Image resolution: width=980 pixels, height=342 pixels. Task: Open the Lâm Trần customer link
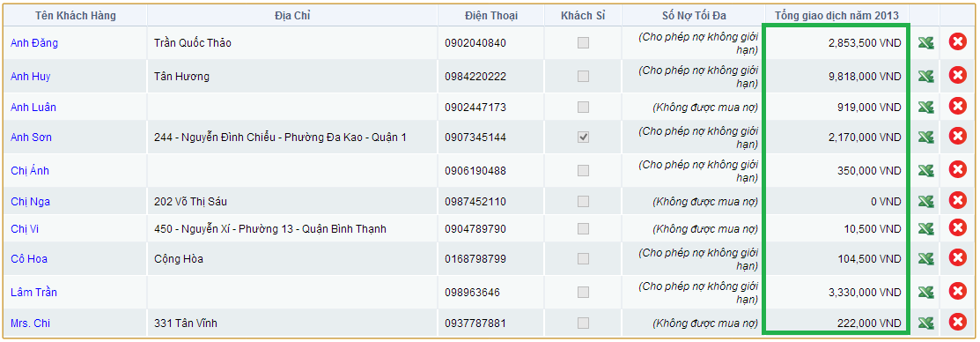coord(33,292)
